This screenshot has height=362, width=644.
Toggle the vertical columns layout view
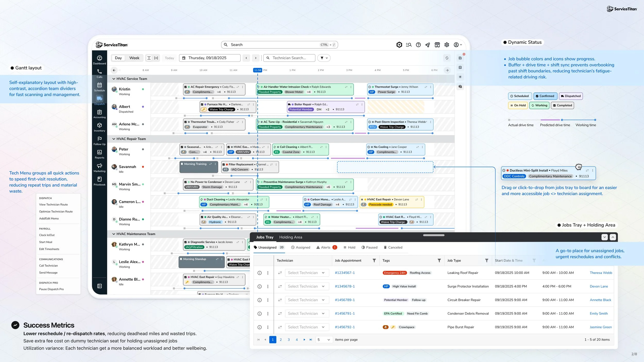click(x=156, y=58)
